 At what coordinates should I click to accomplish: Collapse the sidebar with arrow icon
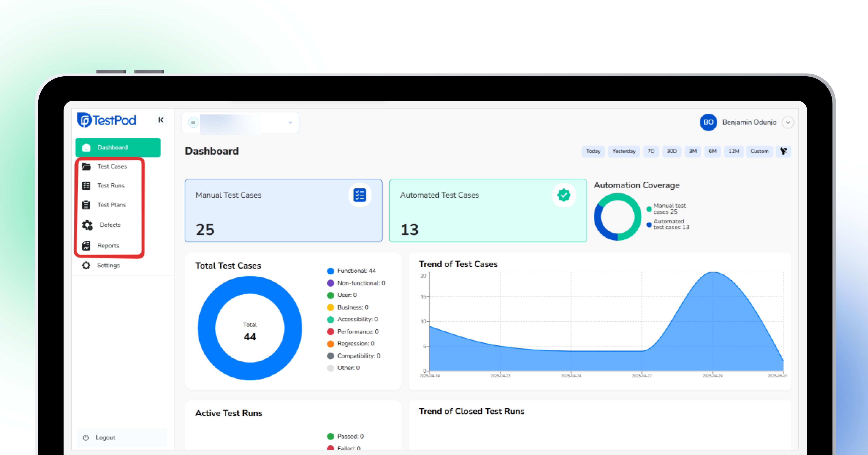[x=161, y=120]
